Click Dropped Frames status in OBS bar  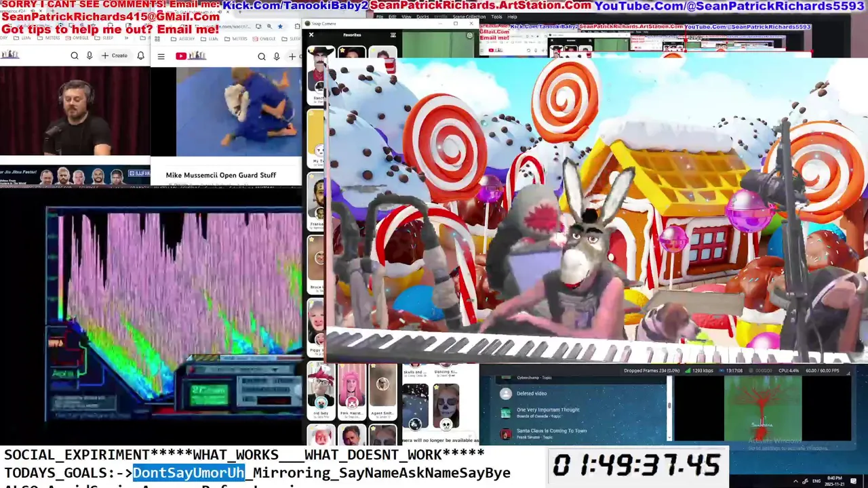[652, 371]
